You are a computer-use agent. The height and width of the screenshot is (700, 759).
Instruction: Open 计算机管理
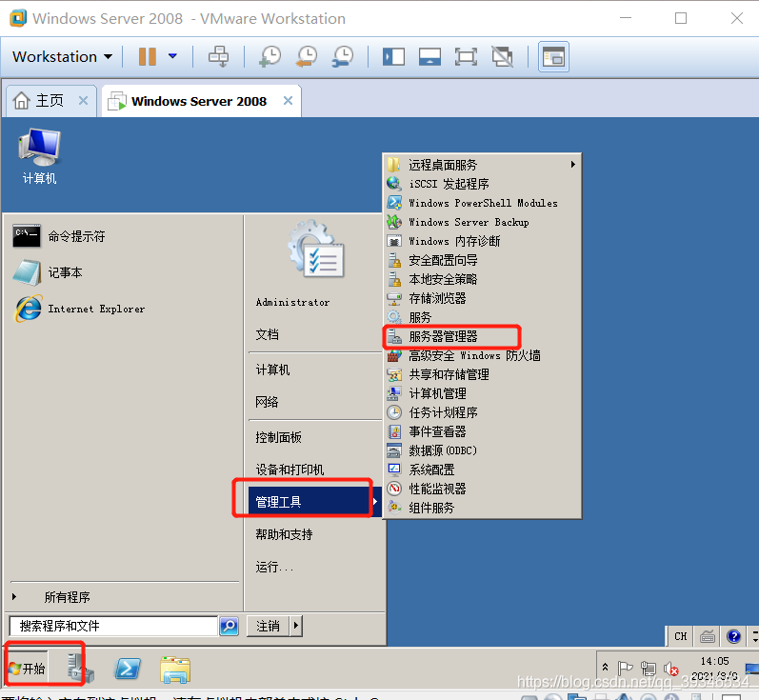[x=482, y=393]
